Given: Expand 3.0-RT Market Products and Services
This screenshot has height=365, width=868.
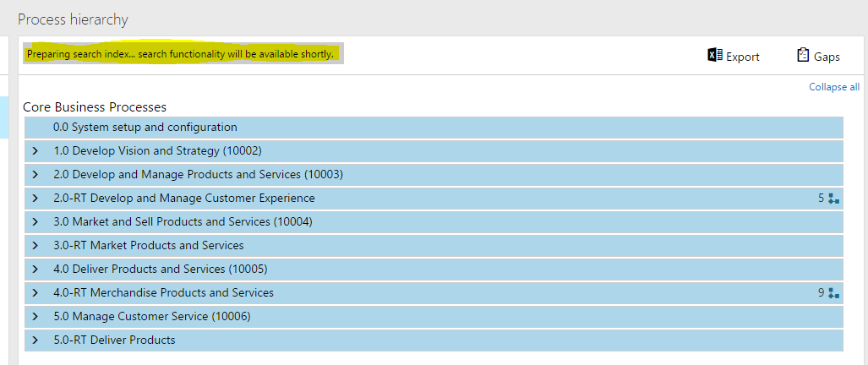Looking at the screenshot, I should coord(35,246).
